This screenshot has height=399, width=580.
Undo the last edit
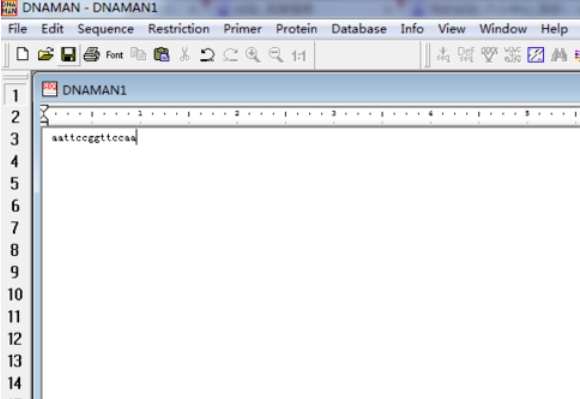[x=207, y=55]
